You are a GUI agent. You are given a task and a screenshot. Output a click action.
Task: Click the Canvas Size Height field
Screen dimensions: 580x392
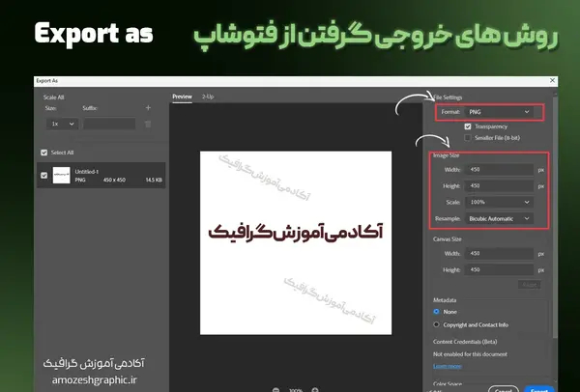[499, 269]
